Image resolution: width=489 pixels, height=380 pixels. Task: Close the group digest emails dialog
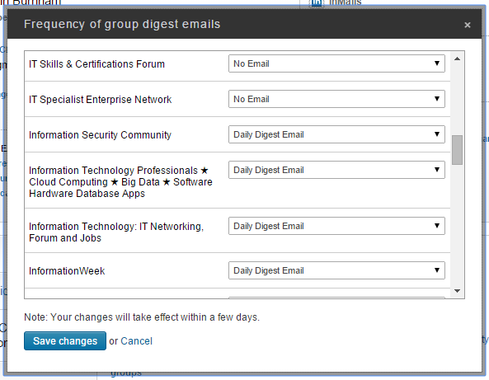(x=467, y=25)
